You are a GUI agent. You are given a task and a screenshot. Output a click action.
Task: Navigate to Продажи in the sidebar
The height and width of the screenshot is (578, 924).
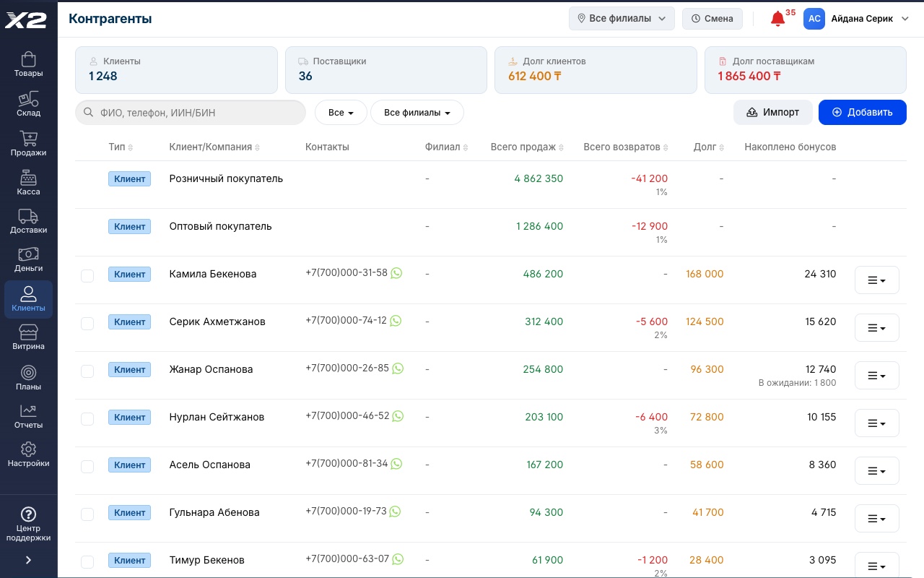click(28, 144)
